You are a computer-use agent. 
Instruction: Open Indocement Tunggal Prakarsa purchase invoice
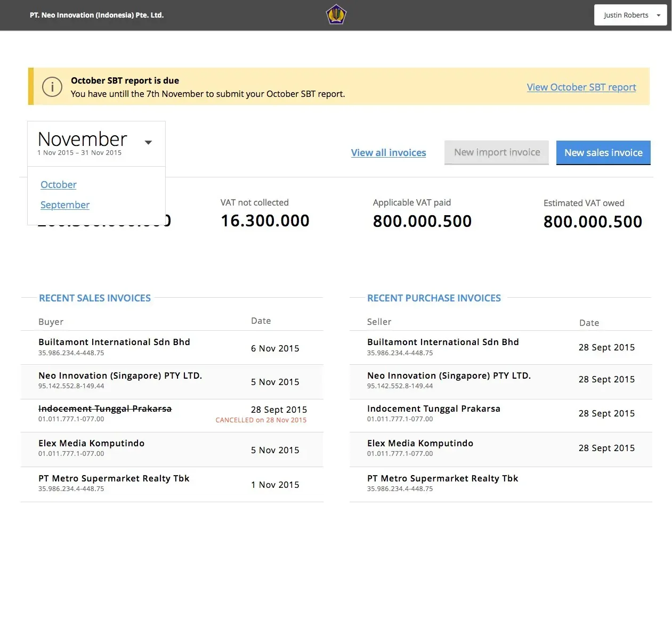click(x=501, y=415)
